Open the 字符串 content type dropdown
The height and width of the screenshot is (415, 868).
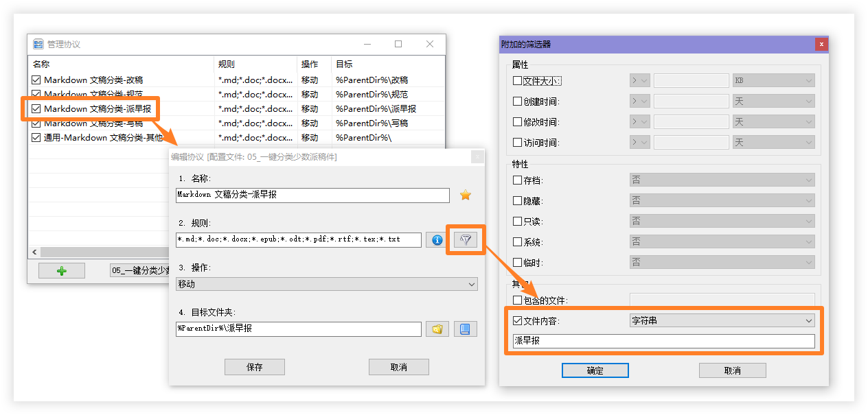click(x=722, y=320)
